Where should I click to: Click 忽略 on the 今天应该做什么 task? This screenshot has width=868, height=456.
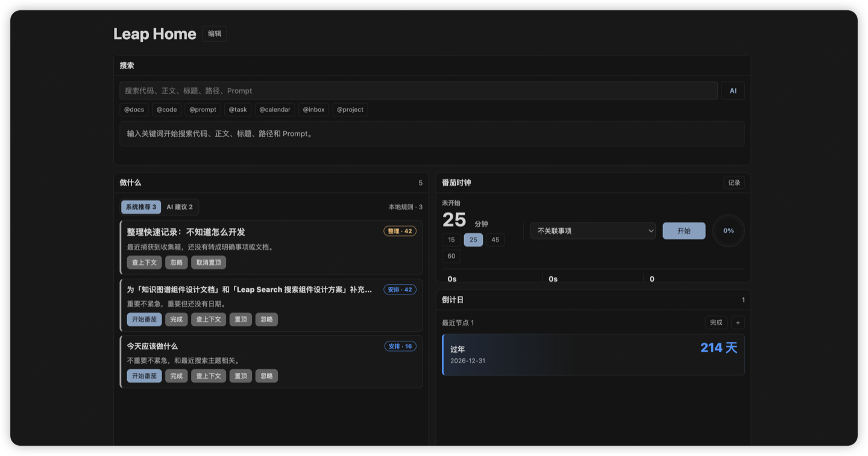click(x=266, y=376)
